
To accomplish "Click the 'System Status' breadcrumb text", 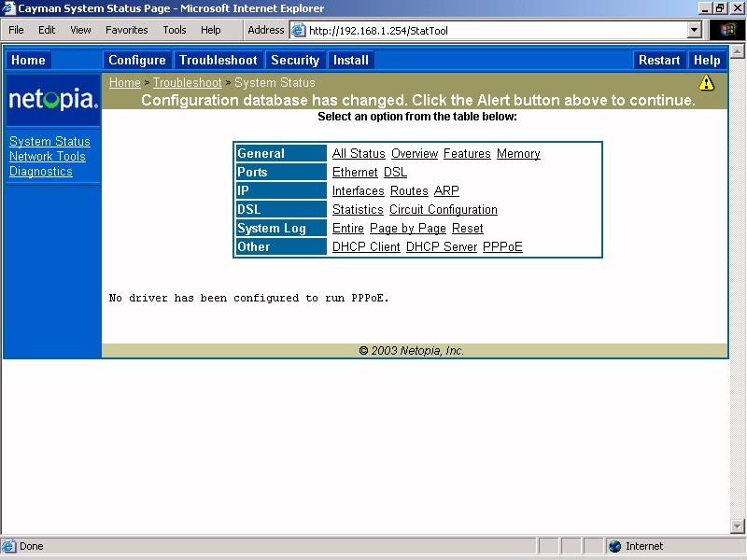I will pyautogui.click(x=275, y=82).
